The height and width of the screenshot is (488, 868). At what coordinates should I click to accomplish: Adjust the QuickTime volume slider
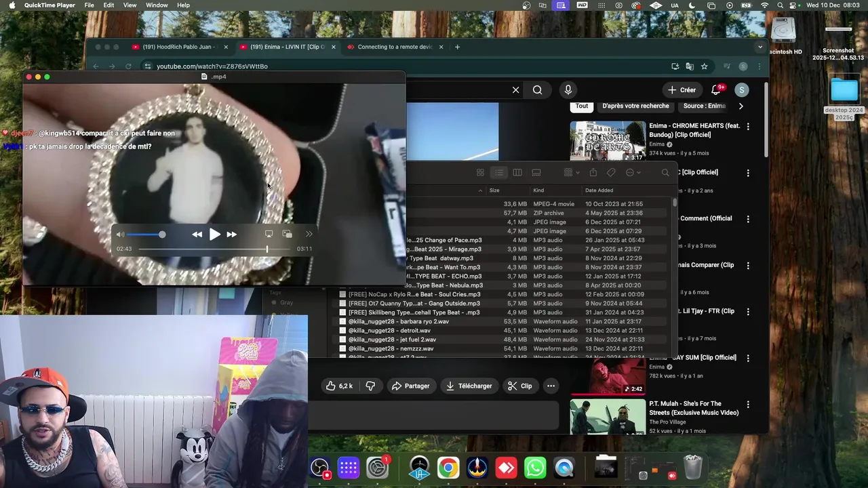[145, 235]
